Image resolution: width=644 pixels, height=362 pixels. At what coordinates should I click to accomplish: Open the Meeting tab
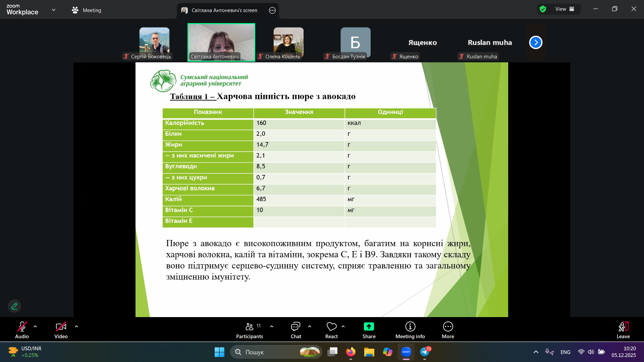click(87, 10)
